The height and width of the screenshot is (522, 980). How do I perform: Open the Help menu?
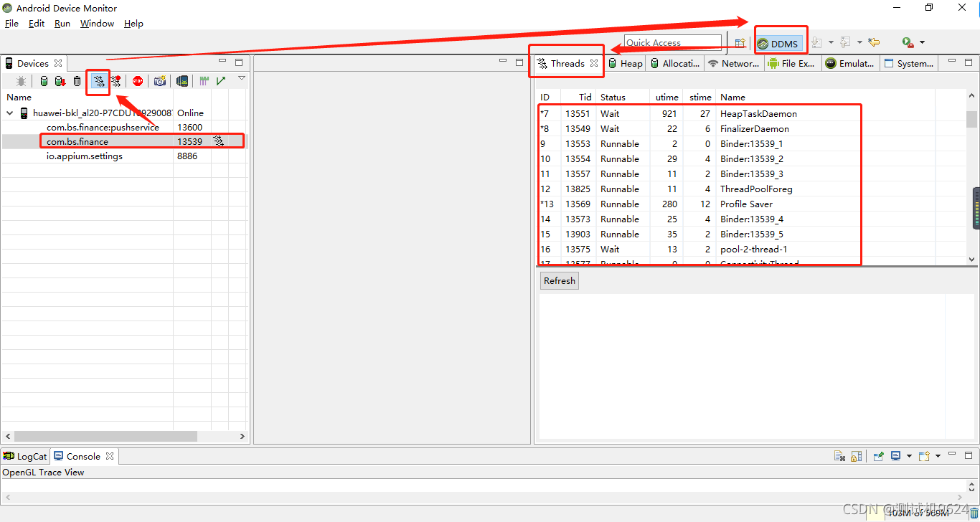click(133, 23)
